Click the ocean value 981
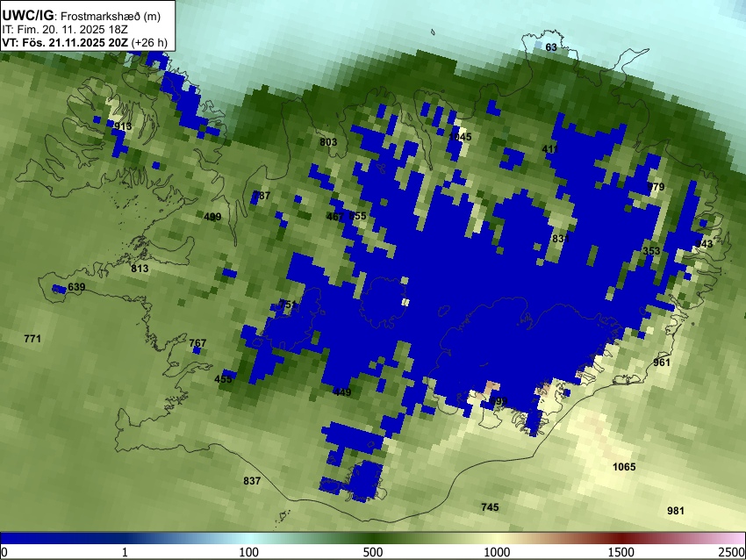The height and width of the screenshot is (560, 746). 676,511
